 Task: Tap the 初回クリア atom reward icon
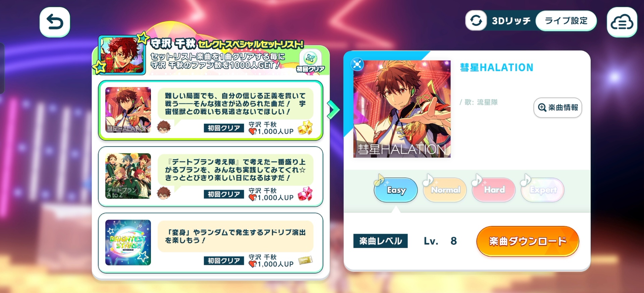[x=310, y=58]
